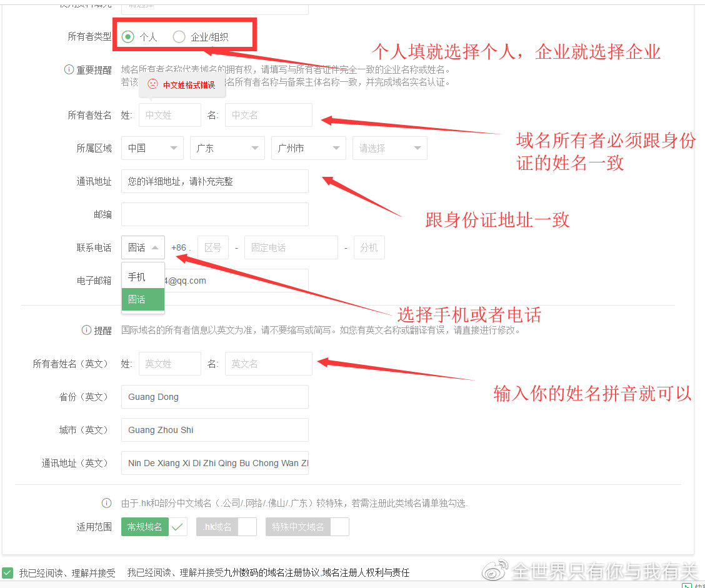Select the 个人 owner type radio button
Viewport: 705px width, 588px height.
pyautogui.click(x=127, y=37)
